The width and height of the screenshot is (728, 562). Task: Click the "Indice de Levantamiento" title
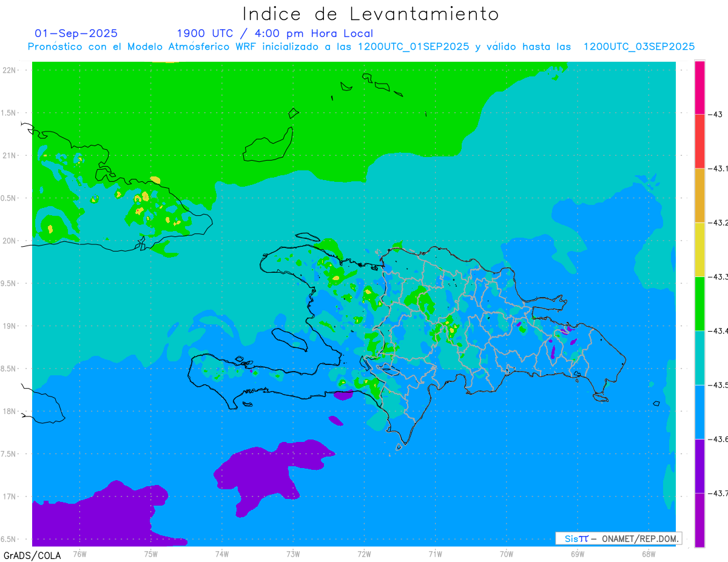[x=371, y=13]
